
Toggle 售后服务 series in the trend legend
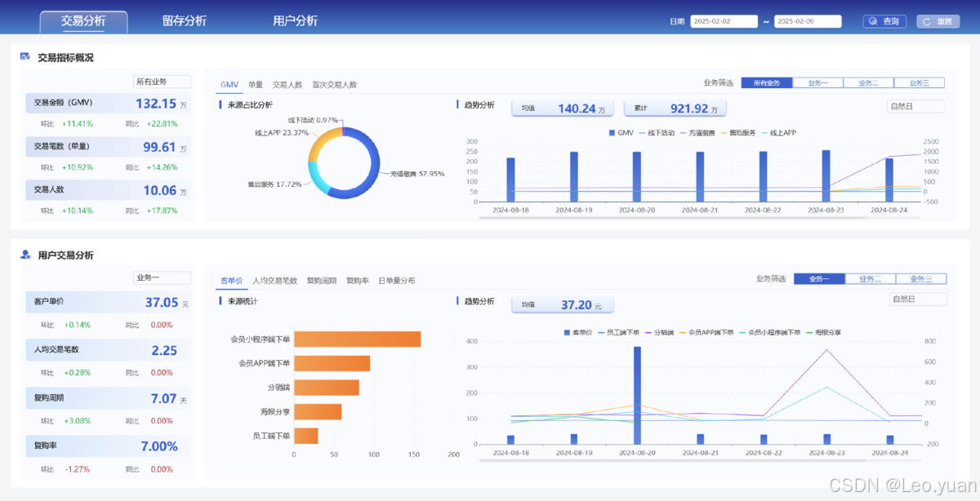737,132
